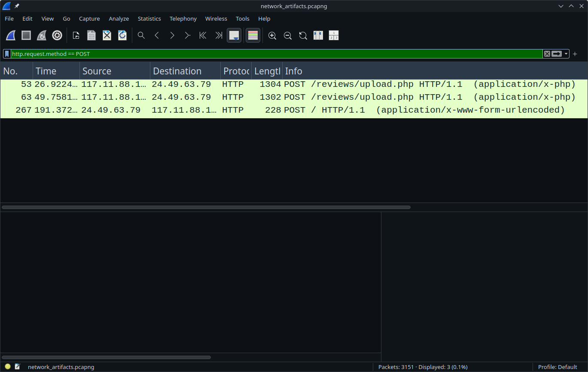Sort by the Destination column header
The width and height of the screenshot is (588, 372).
[x=186, y=71]
